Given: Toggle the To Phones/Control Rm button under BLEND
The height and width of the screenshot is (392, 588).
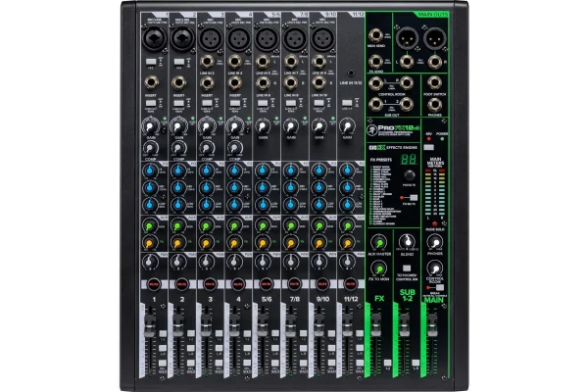Looking at the screenshot, I should point(407,269).
